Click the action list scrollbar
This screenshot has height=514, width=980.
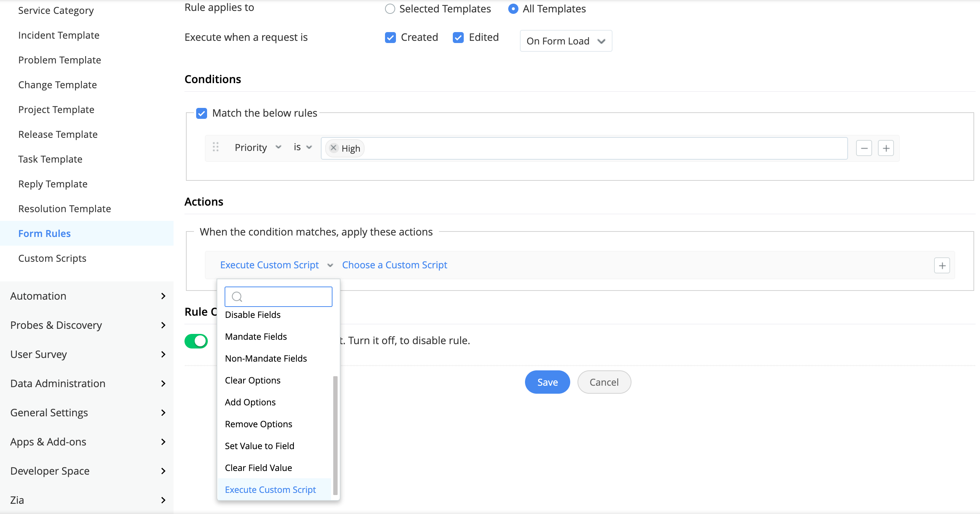tap(335, 434)
